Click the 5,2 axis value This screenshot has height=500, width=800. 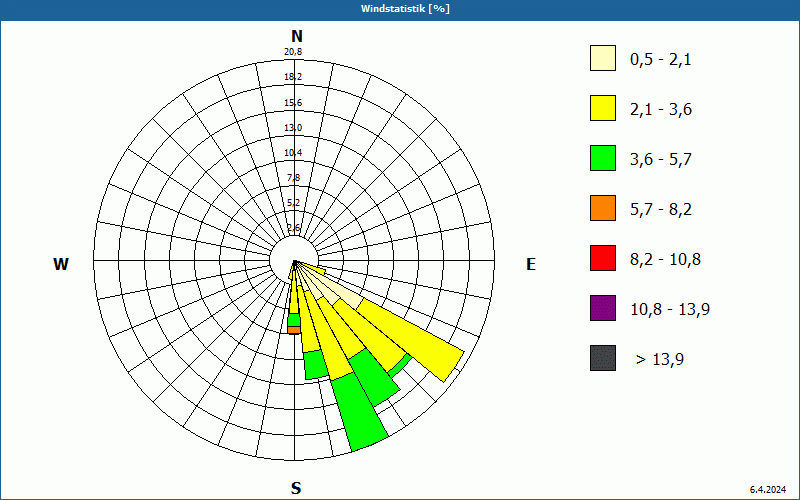(x=294, y=203)
